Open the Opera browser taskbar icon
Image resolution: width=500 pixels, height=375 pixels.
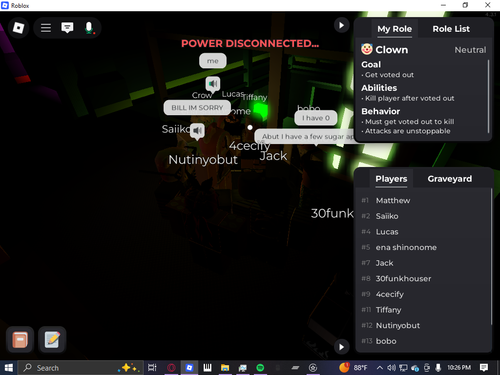pyautogui.click(x=171, y=368)
